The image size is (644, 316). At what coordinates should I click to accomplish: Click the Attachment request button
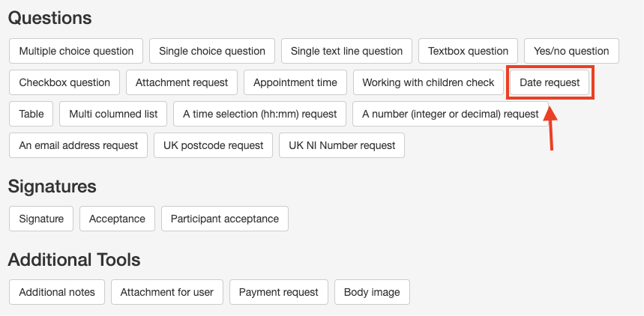182,82
